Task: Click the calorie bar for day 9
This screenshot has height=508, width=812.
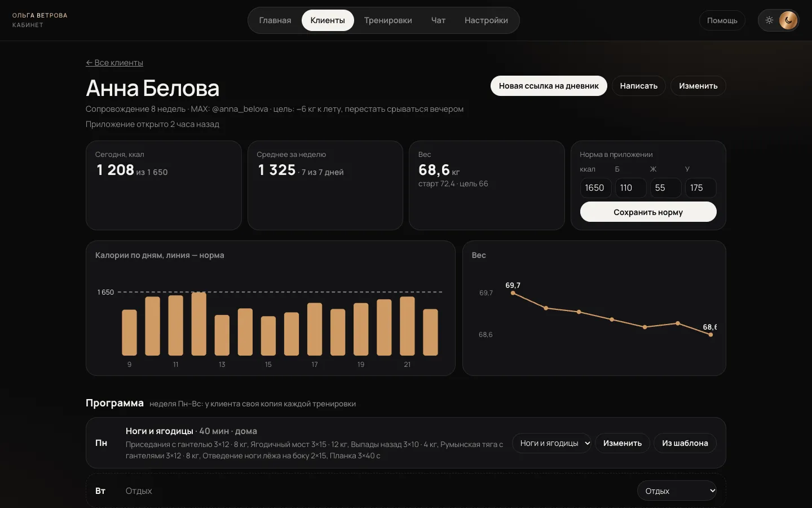Action: 130,332
